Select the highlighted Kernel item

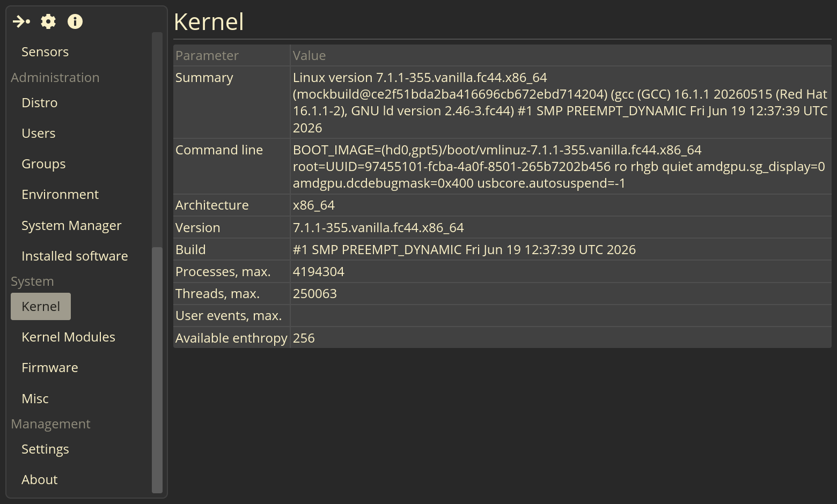tap(41, 307)
